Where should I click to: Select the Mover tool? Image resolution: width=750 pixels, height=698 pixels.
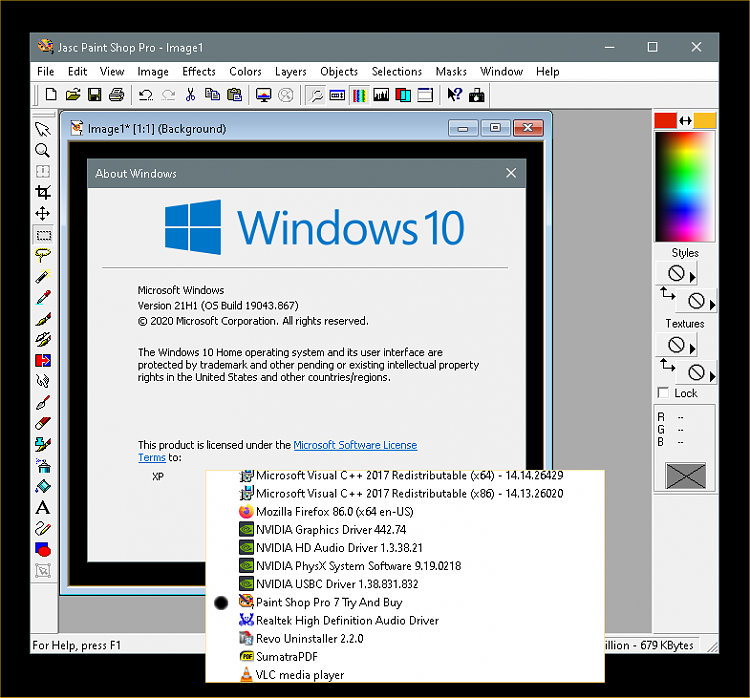click(x=43, y=213)
